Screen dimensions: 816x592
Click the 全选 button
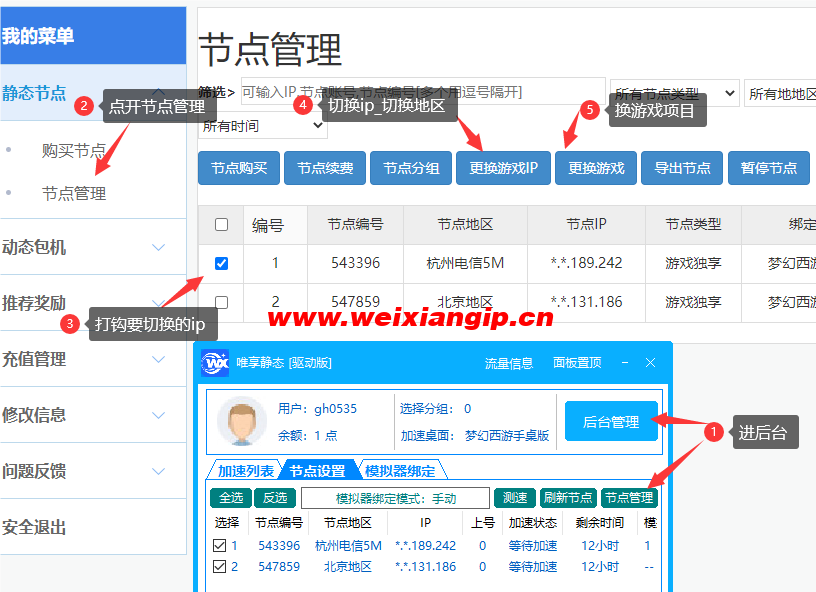tap(231, 498)
